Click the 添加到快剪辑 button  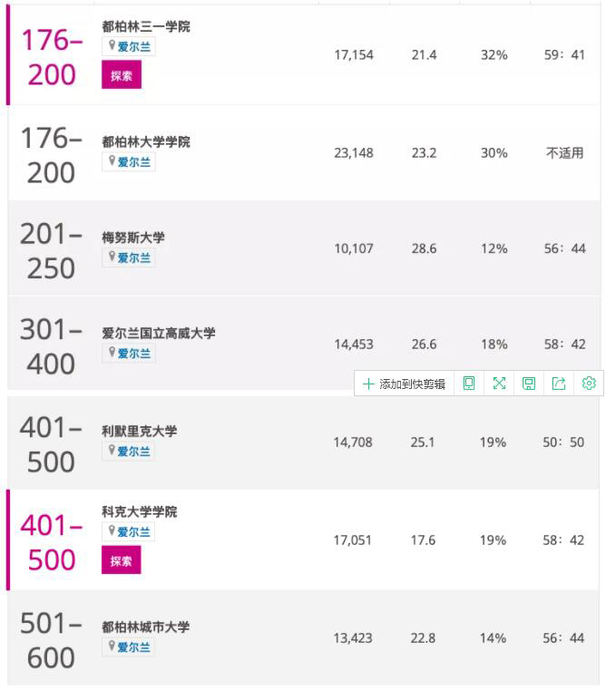click(405, 384)
